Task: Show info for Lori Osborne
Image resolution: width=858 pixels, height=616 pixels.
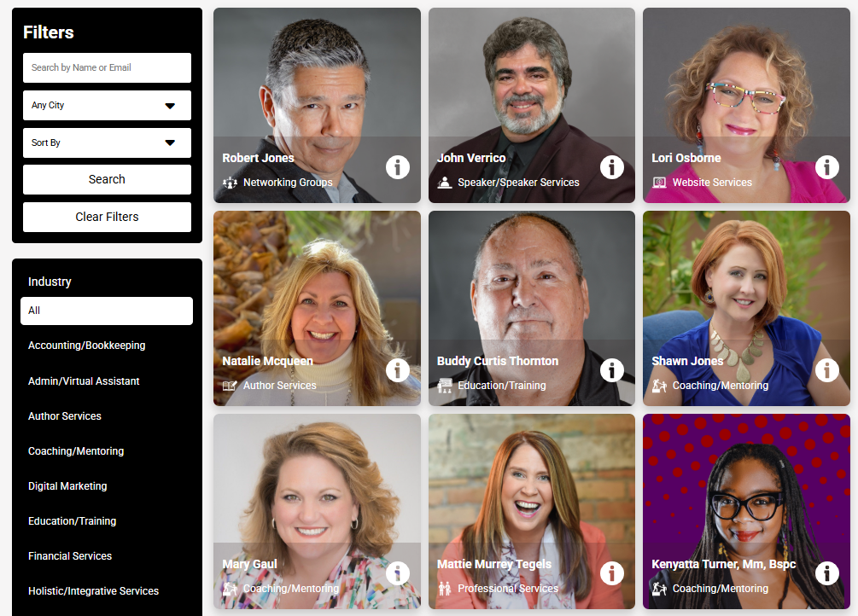Action: coord(826,167)
